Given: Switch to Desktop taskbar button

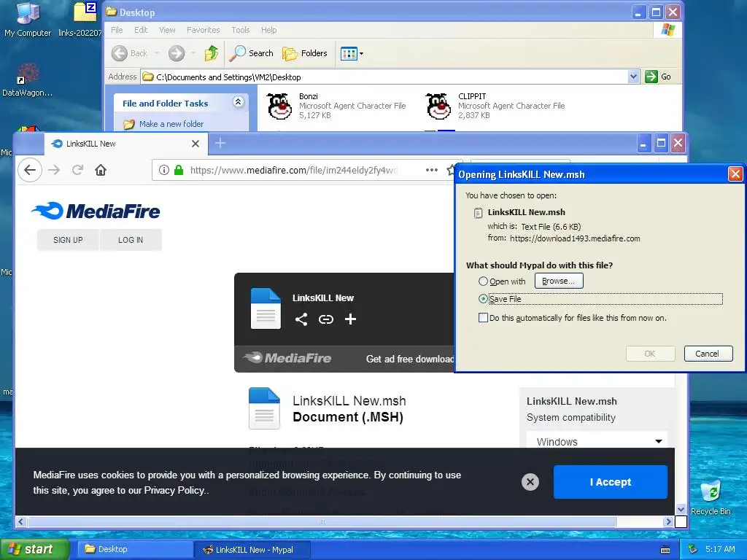Looking at the screenshot, I should [x=136, y=549].
